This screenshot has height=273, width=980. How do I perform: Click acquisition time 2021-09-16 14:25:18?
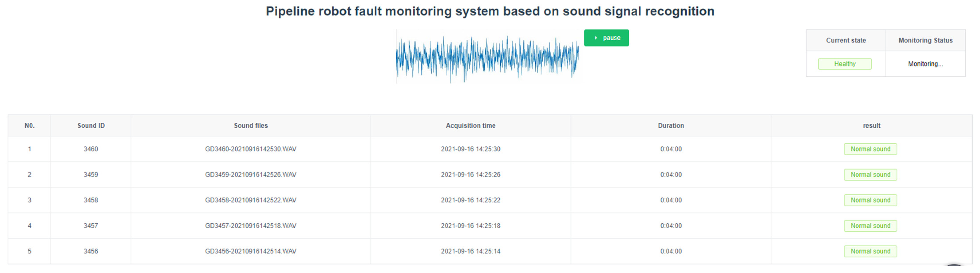(x=470, y=226)
